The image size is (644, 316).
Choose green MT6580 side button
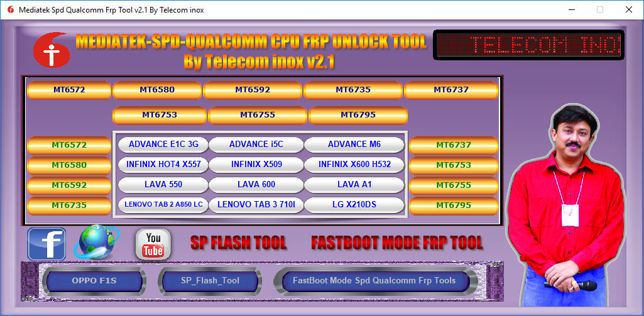(69, 166)
